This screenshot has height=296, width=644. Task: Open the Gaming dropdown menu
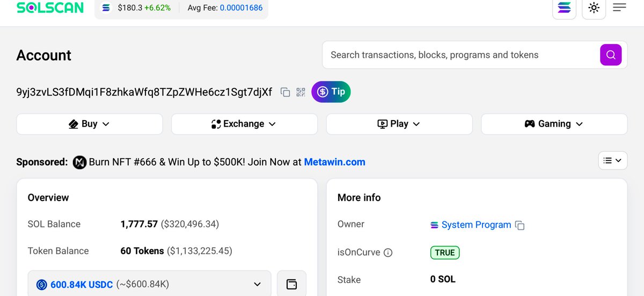pyautogui.click(x=554, y=124)
